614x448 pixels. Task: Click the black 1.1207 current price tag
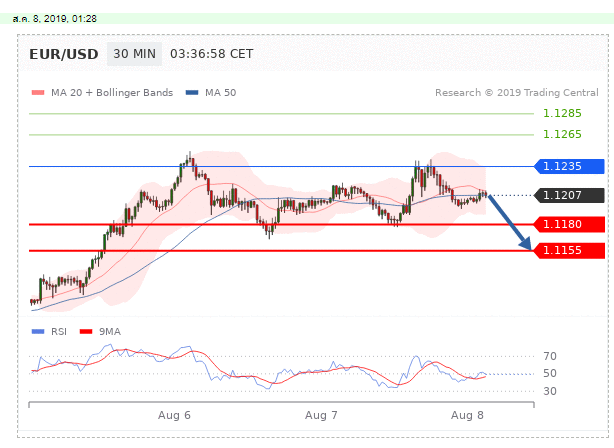570,195
